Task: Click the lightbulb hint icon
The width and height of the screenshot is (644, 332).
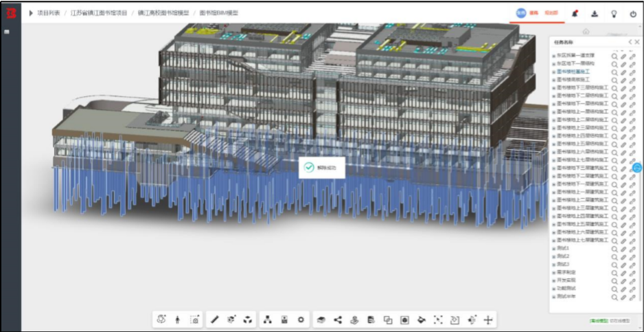Action: tap(614, 13)
